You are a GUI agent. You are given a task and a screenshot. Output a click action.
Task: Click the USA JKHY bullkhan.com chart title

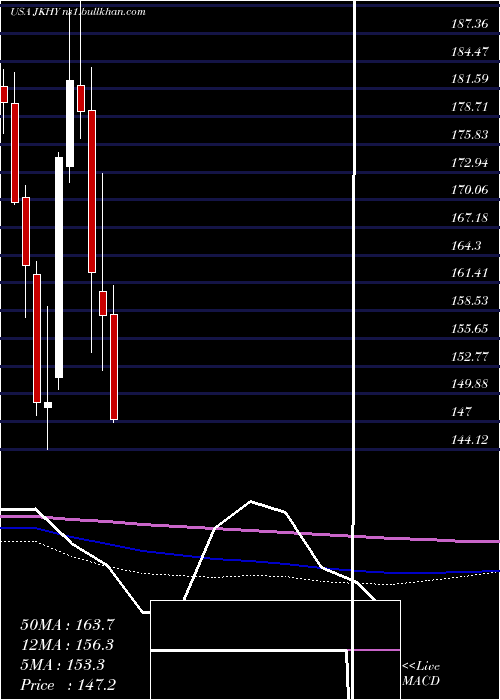coord(78,12)
